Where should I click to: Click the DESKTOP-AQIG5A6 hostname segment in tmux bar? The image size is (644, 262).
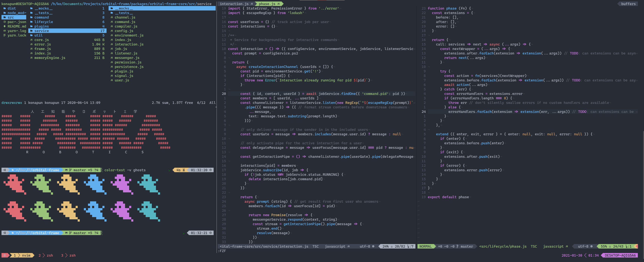[x=620, y=255]
